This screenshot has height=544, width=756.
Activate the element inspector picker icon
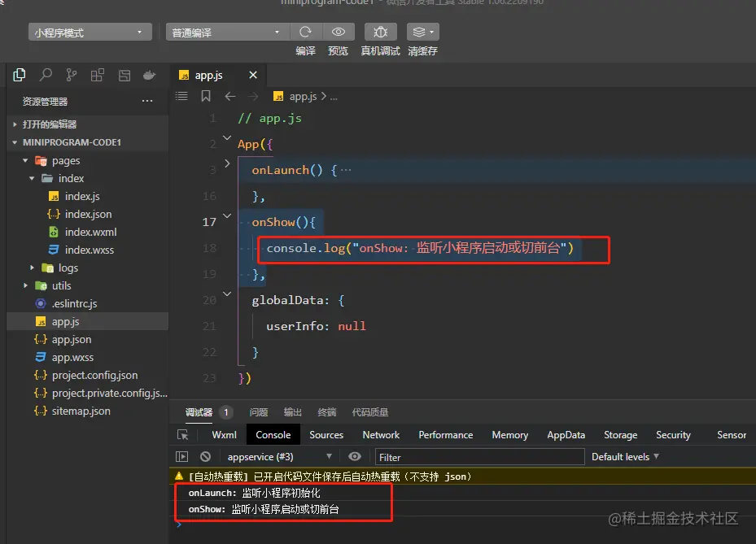coord(183,434)
